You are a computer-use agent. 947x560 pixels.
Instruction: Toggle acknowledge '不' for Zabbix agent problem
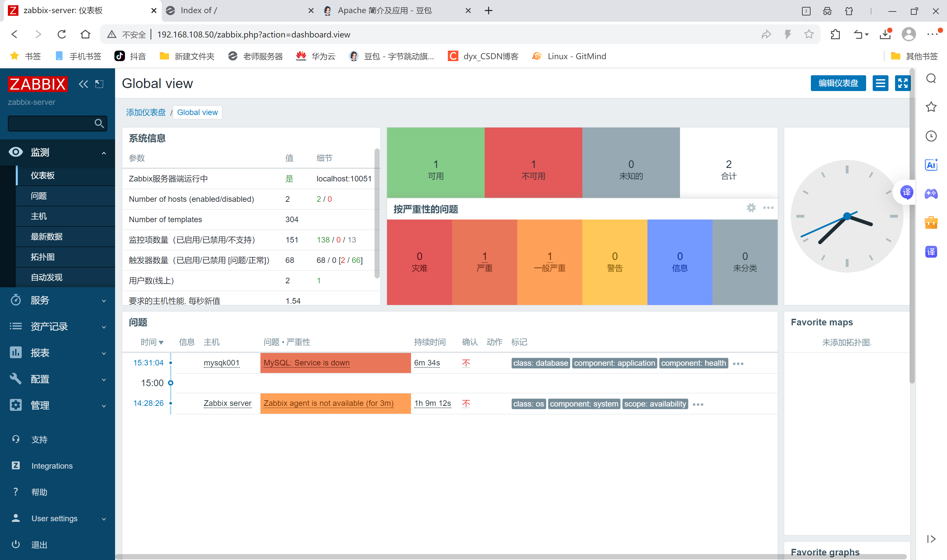click(466, 403)
